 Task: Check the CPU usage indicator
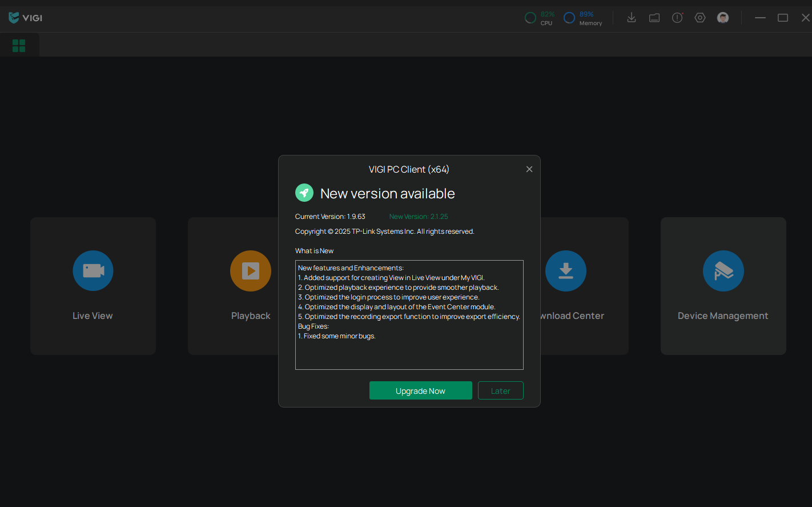click(540, 18)
